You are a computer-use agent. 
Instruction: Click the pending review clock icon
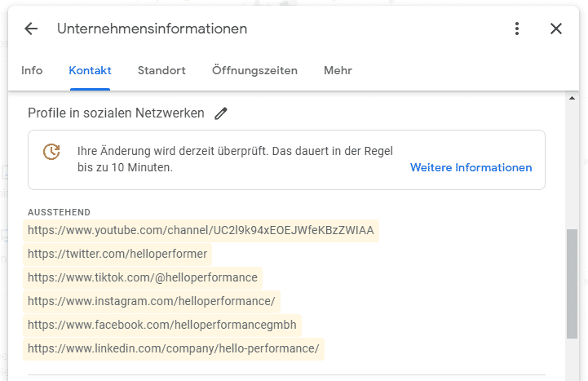51,152
